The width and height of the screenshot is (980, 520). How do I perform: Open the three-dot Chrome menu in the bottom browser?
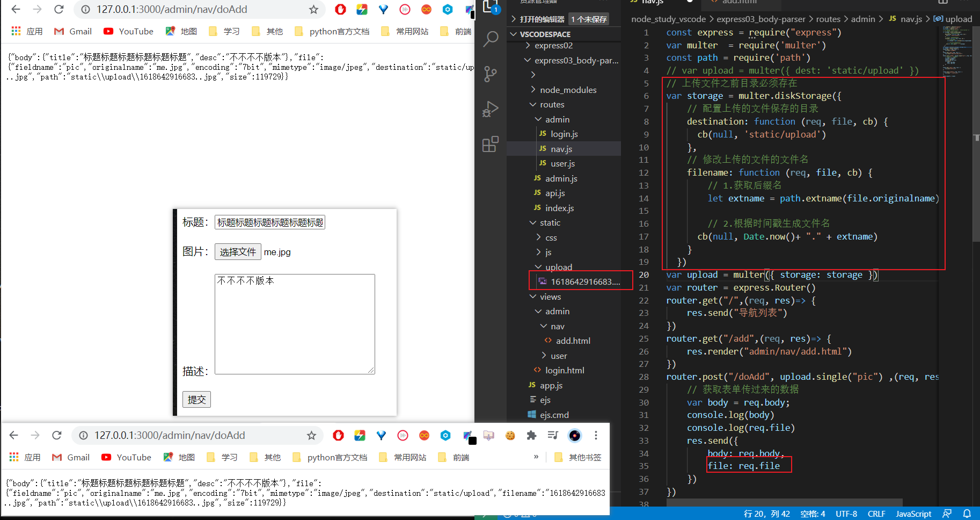(596, 435)
